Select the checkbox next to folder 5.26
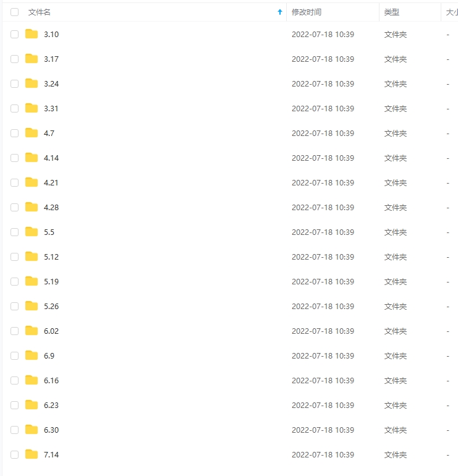The height and width of the screenshot is (476, 458). (x=15, y=307)
